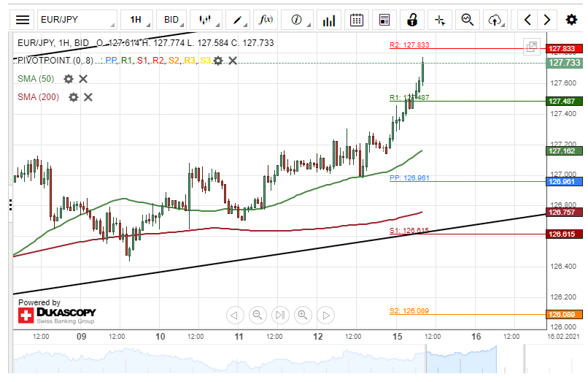Go to previous with left chevron
This screenshot has height=382, width=588.
tap(527, 20)
